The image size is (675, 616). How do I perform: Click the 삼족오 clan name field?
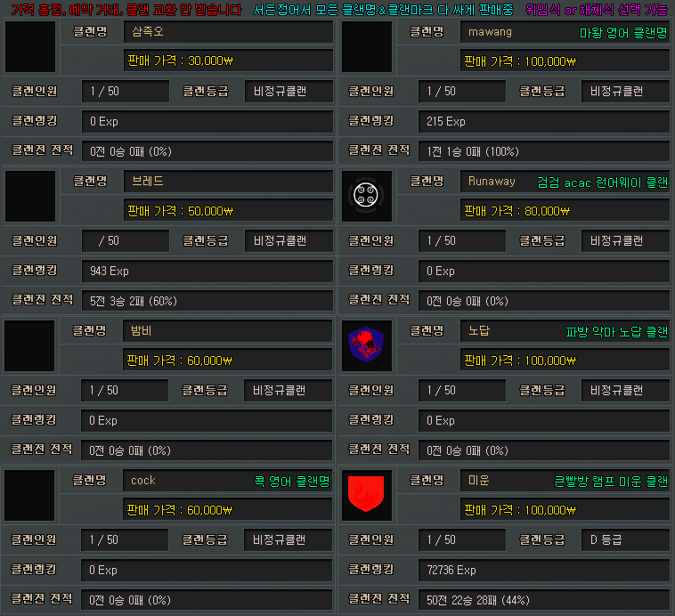click(227, 31)
